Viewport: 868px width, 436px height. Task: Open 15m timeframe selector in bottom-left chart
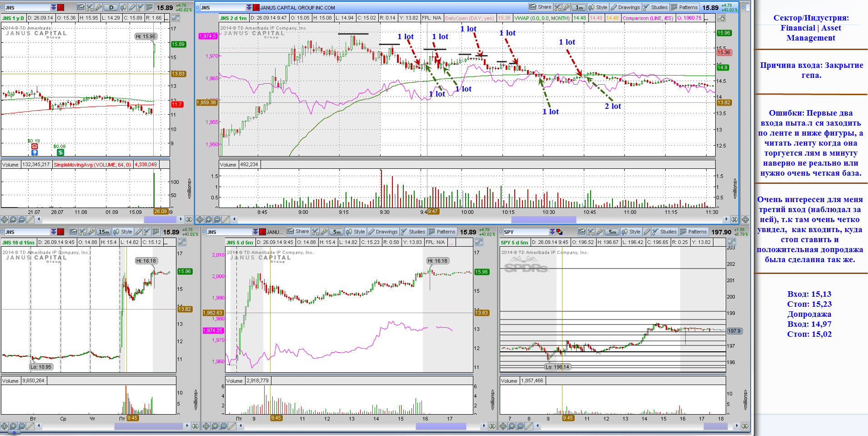tap(104, 232)
